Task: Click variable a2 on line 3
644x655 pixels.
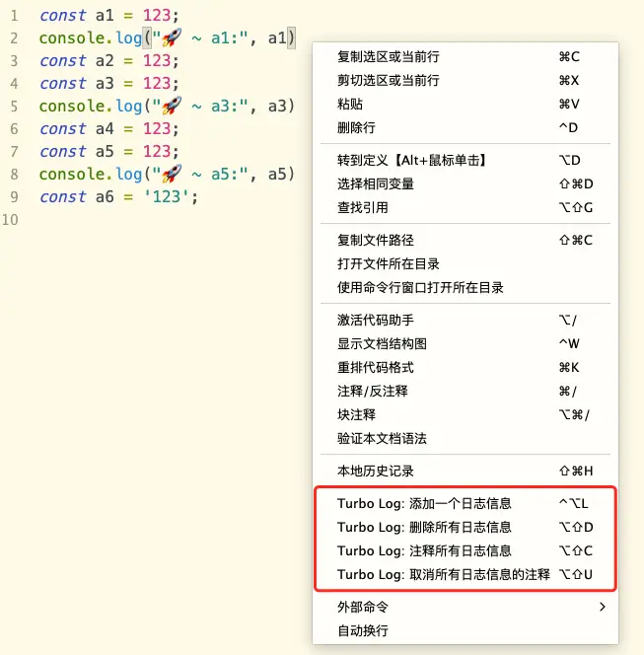Action: coord(105,61)
